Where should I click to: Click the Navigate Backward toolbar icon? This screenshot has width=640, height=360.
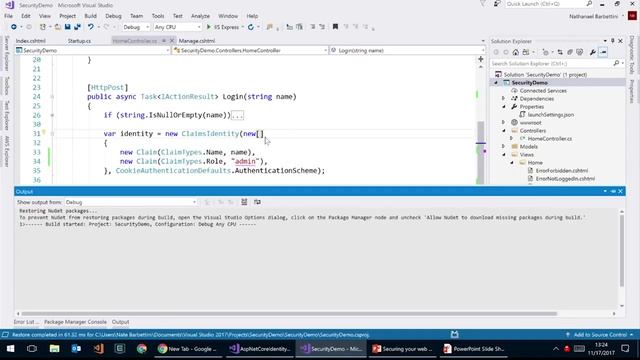[13, 27]
